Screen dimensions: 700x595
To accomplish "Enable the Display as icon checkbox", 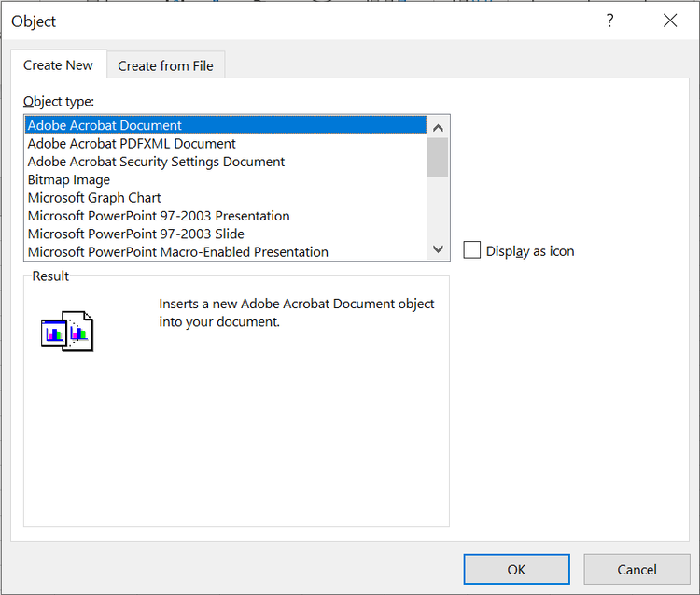I will [472, 250].
